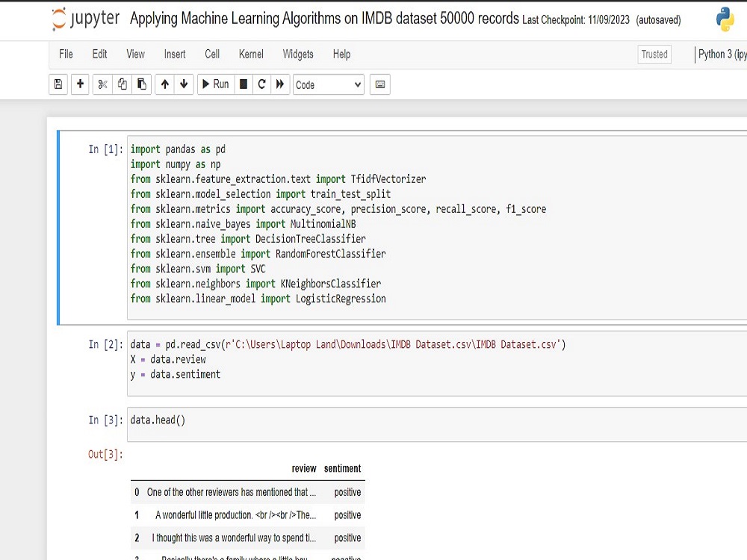Click the TfidfVectorizer import line
Image resolution: width=747 pixels, height=560 pixels.
(x=278, y=179)
